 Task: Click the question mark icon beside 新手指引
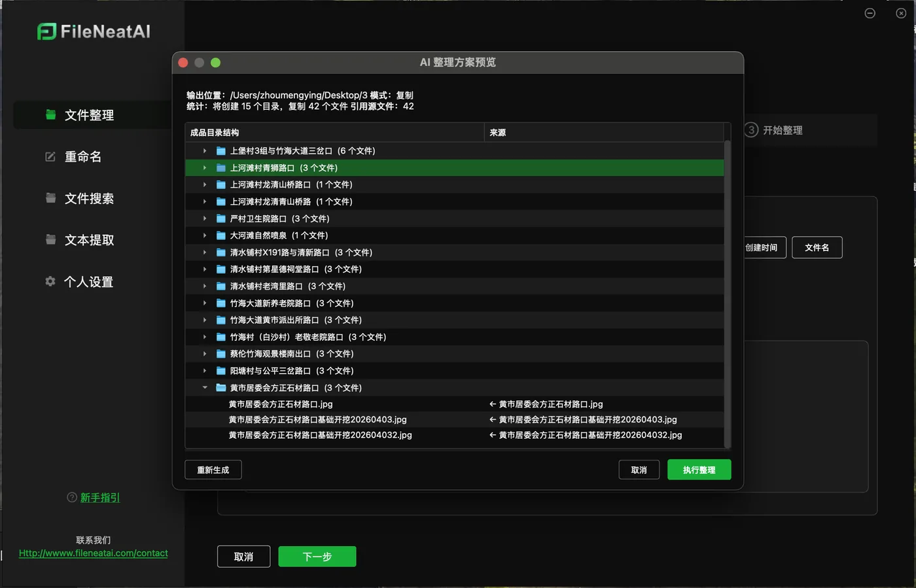[72, 497]
